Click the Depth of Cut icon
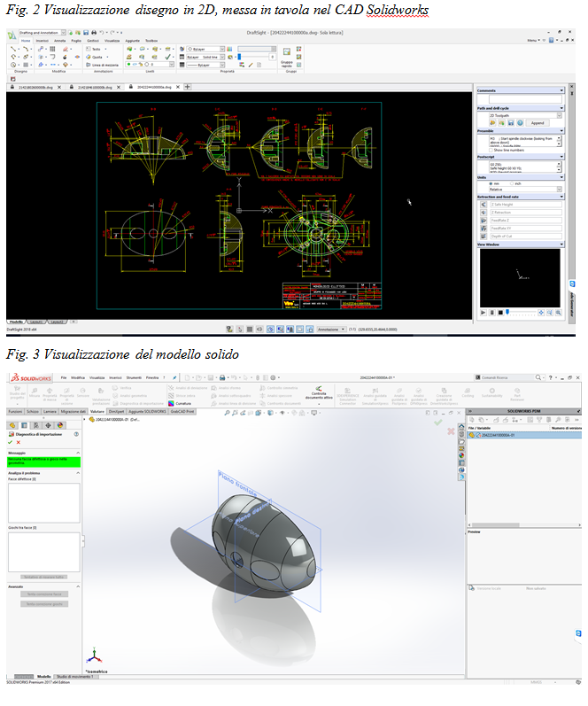588x706 pixels. [x=484, y=236]
